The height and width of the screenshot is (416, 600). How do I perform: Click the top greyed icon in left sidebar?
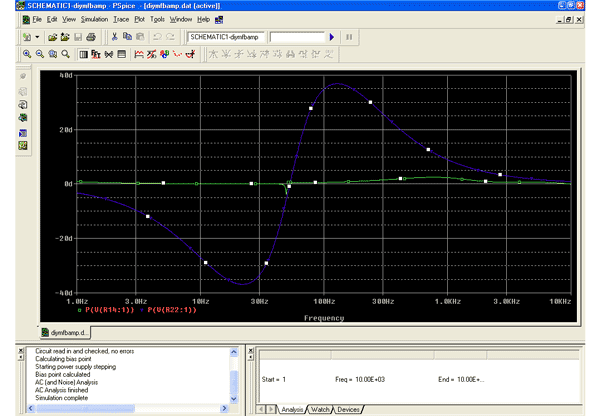[23, 77]
